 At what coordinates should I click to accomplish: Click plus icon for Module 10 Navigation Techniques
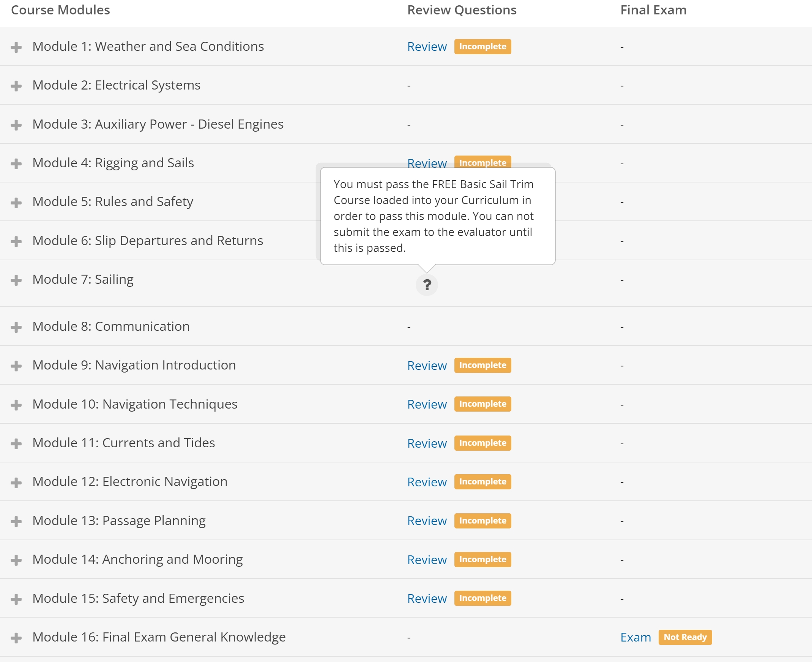16,405
